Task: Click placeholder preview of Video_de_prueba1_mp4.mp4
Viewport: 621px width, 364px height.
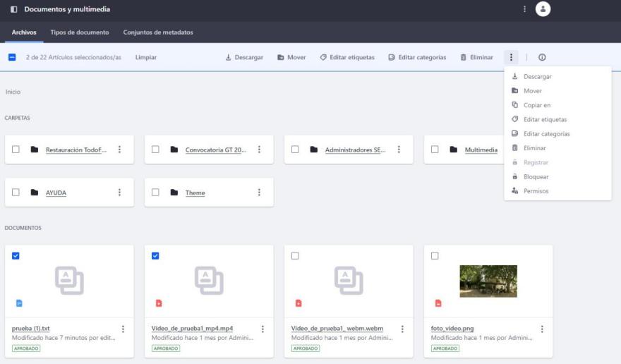Action: 209,281
